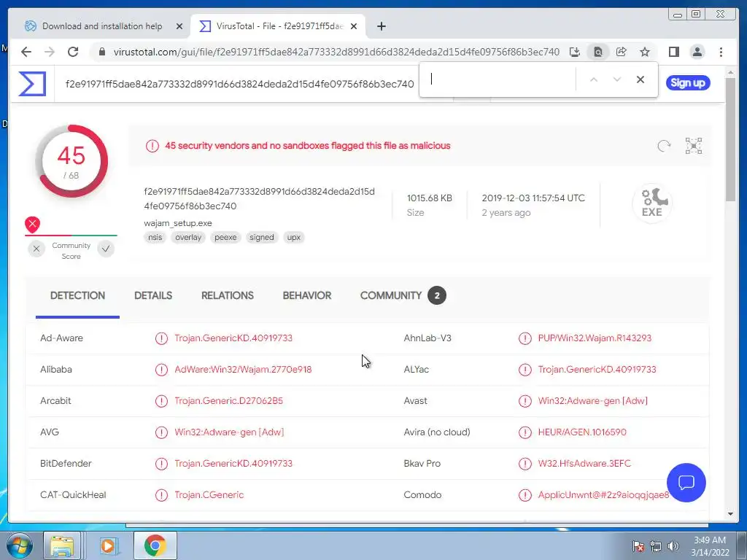Reload the page in the browser toolbar

point(73,52)
